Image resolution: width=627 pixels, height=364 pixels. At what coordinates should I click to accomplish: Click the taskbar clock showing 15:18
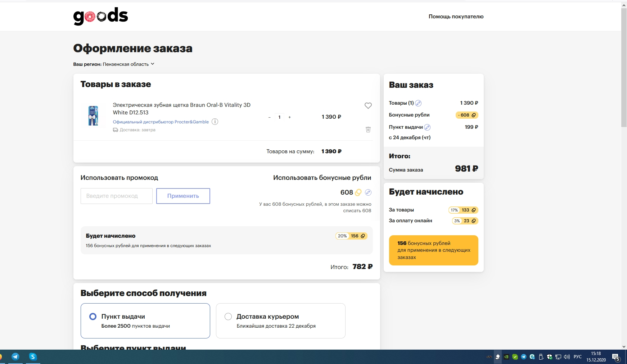[x=596, y=357]
